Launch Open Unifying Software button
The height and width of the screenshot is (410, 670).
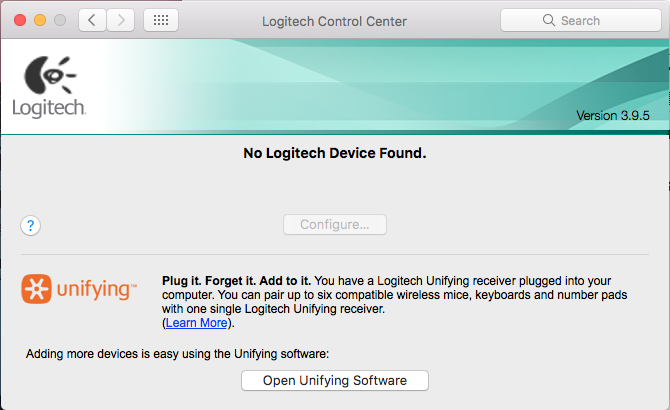[335, 380]
